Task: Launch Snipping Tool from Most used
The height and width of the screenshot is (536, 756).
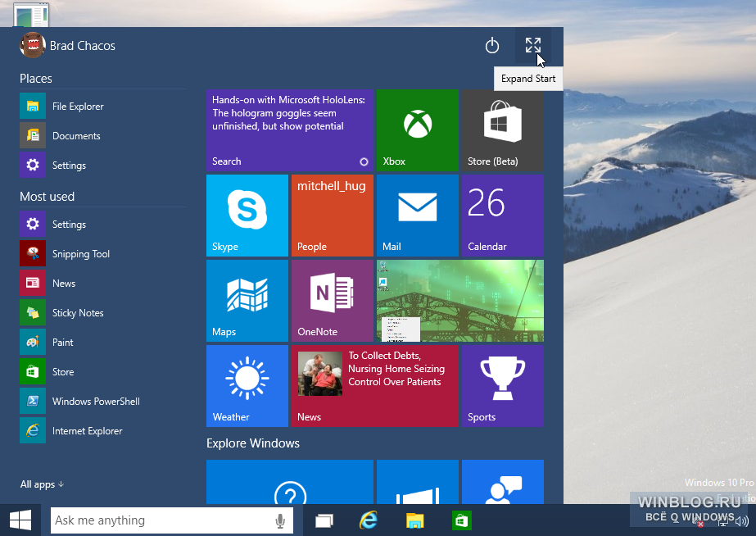Action: click(x=103, y=253)
